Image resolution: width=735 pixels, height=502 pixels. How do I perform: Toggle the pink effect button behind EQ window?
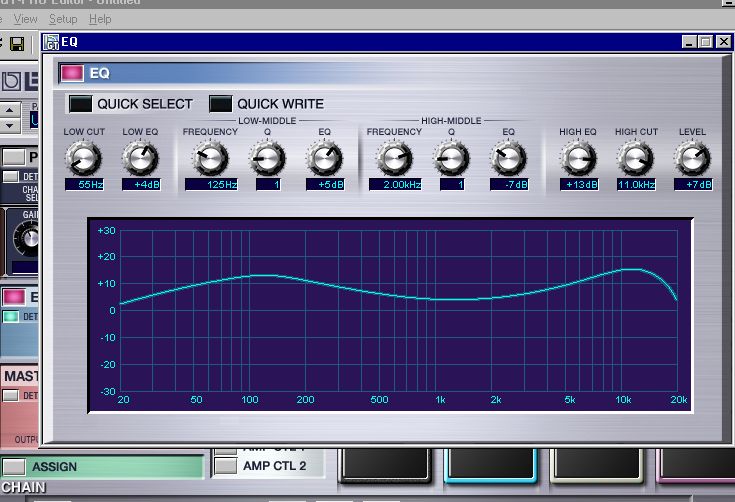point(14,297)
